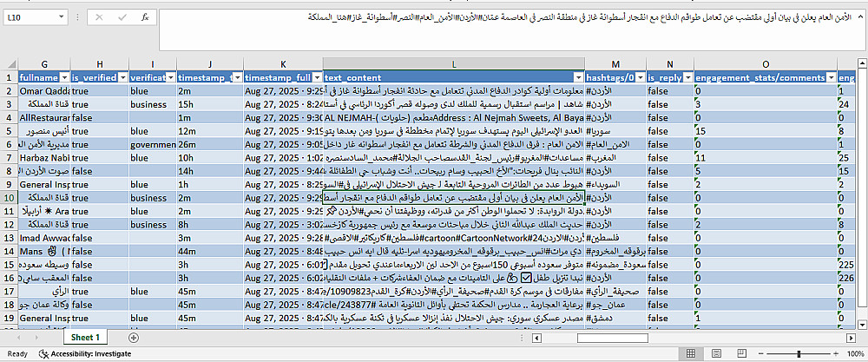Click the zoom out minus button
This screenshot has height=362, width=868.
pyautogui.click(x=760, y=353)
